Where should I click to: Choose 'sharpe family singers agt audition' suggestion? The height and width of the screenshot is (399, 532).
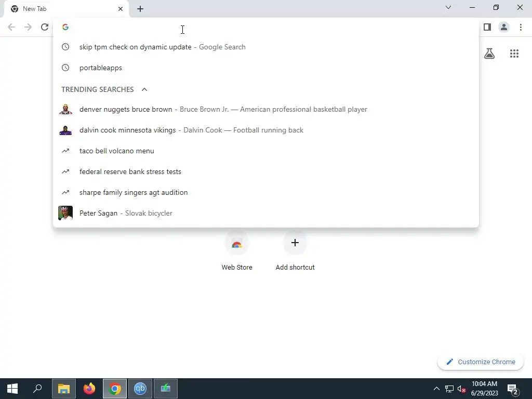pos(266,192)
